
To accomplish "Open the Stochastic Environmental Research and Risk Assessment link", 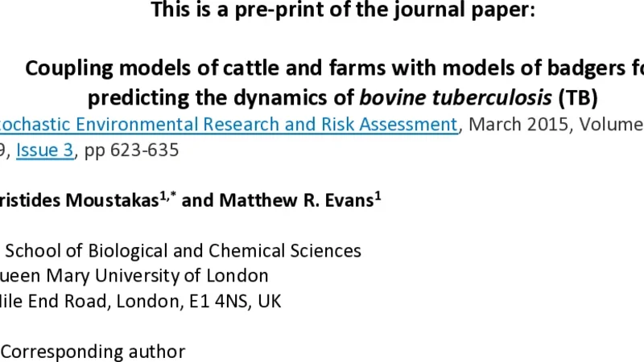I will [225, 125].
